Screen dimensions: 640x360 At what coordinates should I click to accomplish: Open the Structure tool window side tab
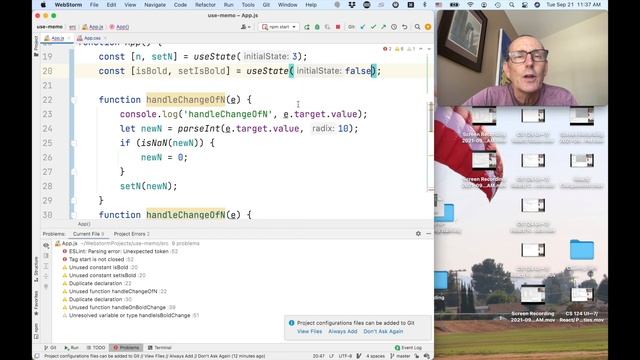click(36, 269)
